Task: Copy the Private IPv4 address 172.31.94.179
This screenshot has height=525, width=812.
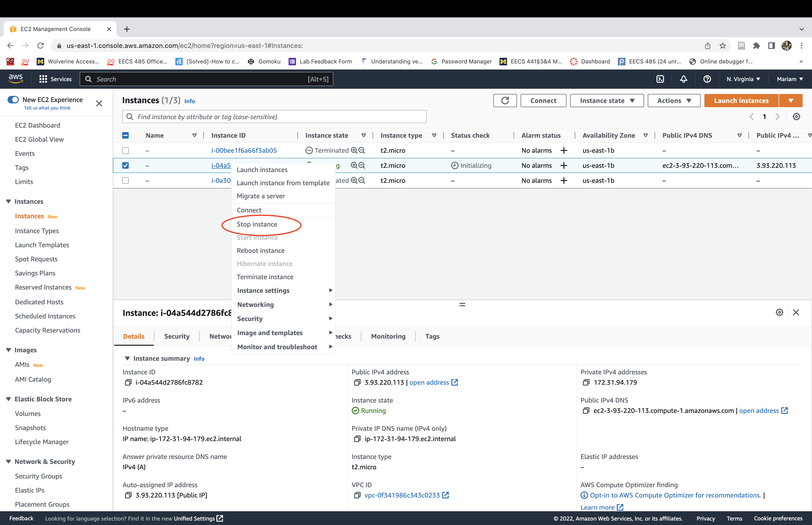Action: pyautogui.click(x=586, y=383)
